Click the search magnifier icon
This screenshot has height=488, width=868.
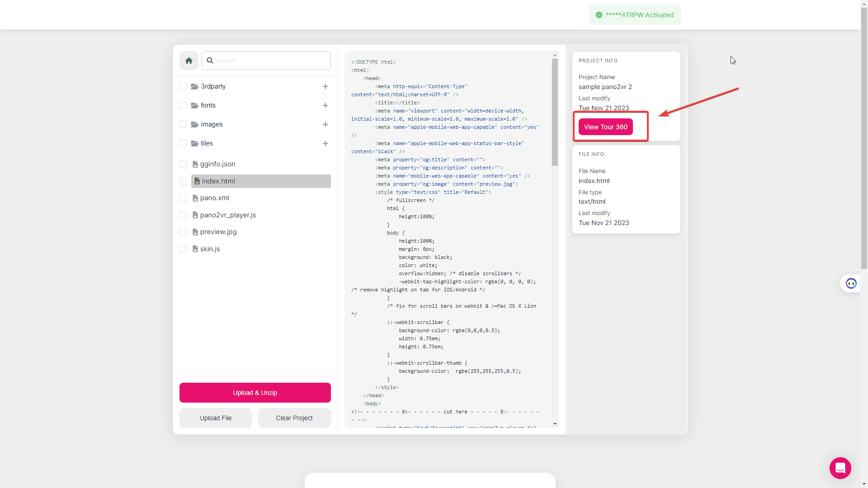(x=210, y=61)
